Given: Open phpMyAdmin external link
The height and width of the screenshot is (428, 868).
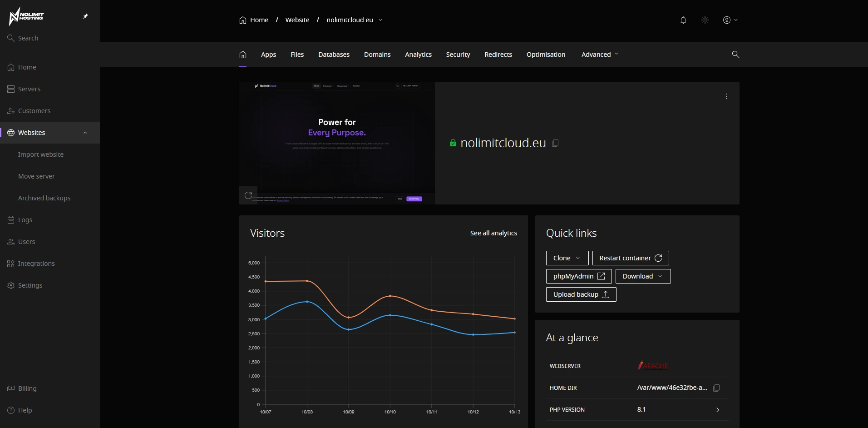Looking at the screenshot, I should point(579,276).
